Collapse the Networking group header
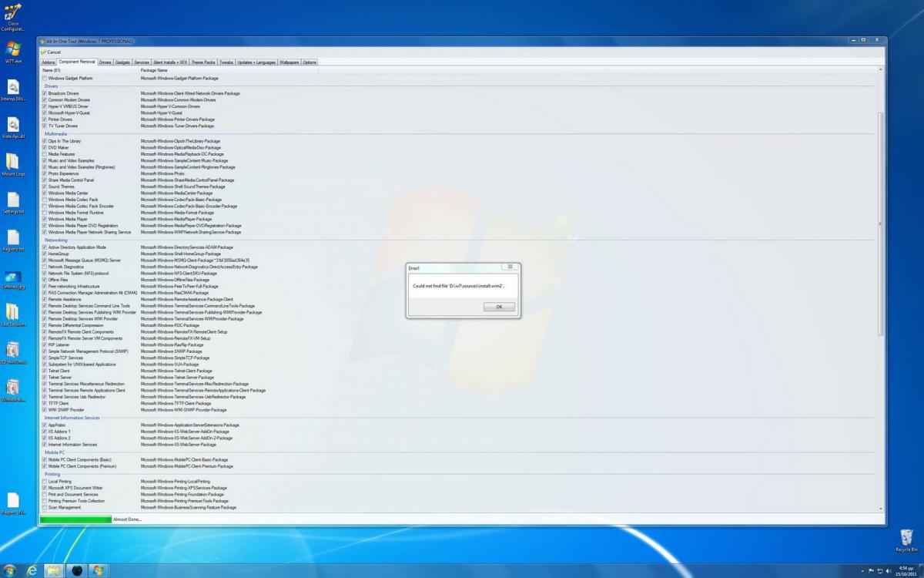This screenshot has width=924, height=578. point(55,240)
